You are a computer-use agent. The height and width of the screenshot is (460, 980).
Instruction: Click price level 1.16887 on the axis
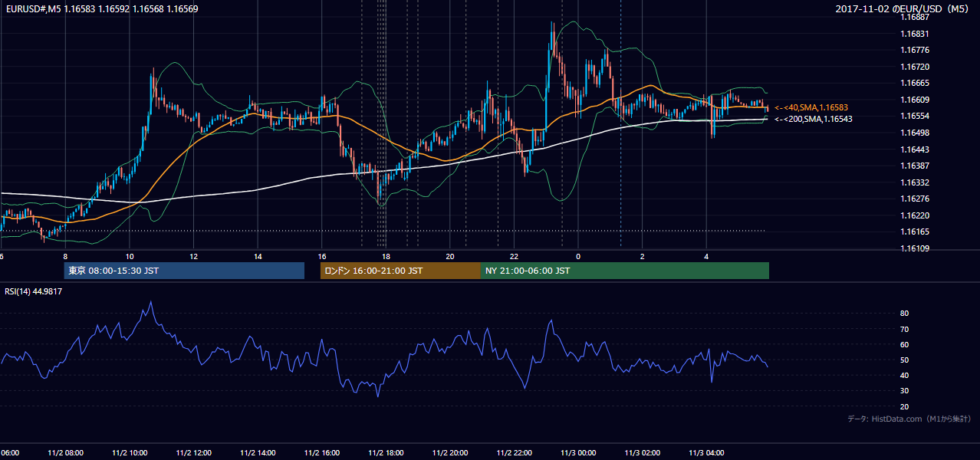tap(915, 18)
